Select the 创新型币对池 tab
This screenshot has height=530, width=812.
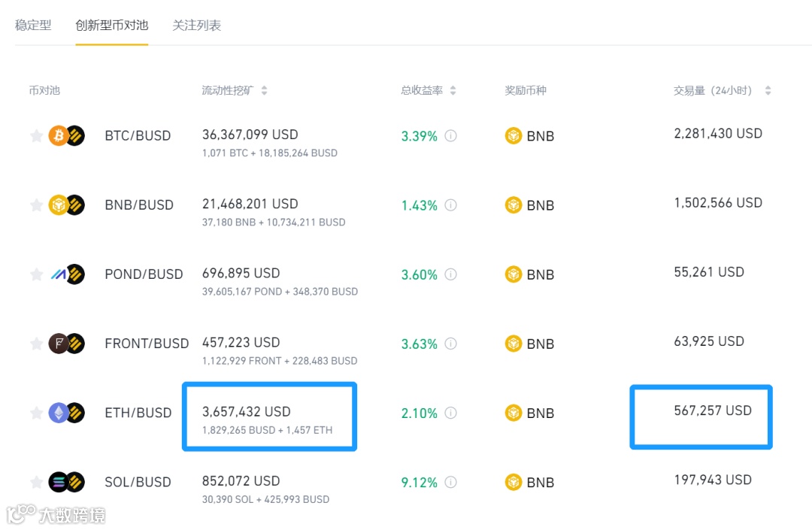pos(112,25)
